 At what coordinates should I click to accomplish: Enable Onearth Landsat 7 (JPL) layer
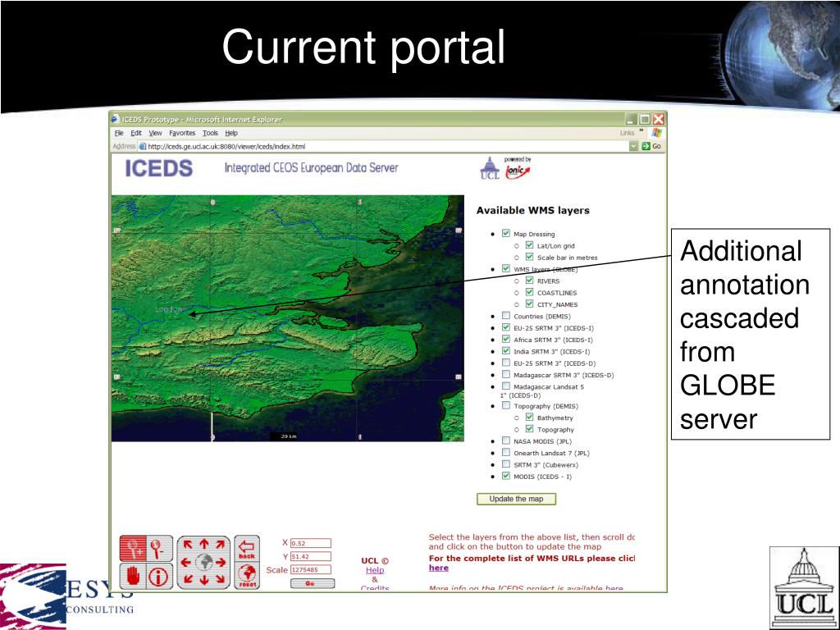coord(505,453)
